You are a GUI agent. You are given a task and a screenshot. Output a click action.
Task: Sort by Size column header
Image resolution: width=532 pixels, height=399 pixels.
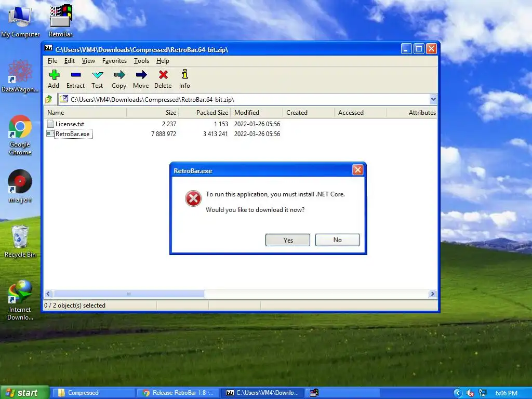point(152,113)
